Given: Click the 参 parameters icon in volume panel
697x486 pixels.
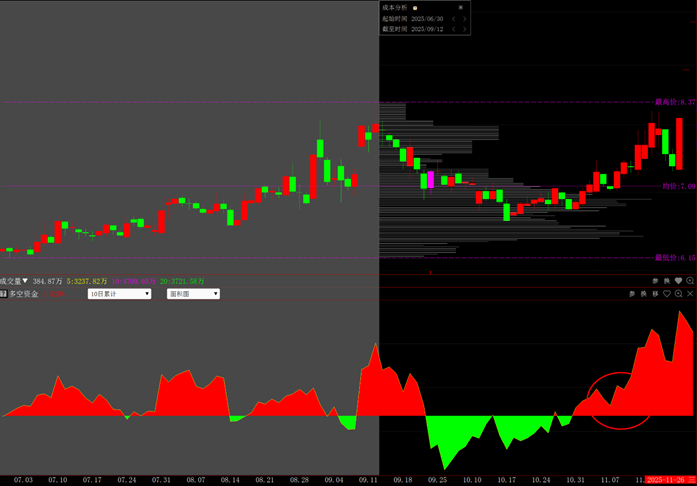Looking at the screenshot, I should click(656, 281).
